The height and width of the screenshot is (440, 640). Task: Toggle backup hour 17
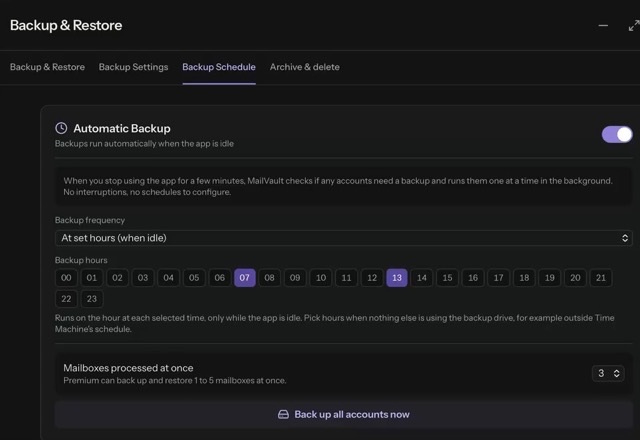tap(498, 278)
